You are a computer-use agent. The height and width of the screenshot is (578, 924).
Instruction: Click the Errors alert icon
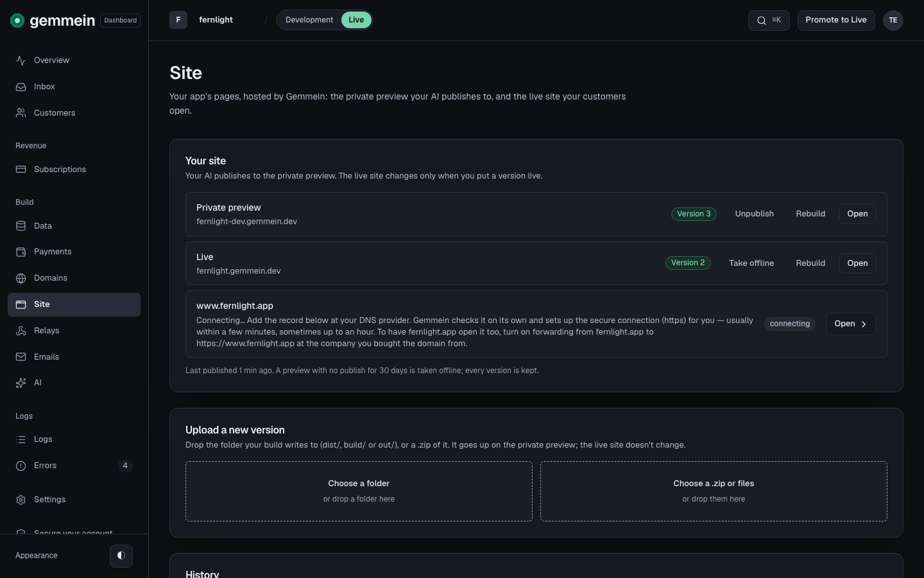pyautogui.click(x=21, y=466)
